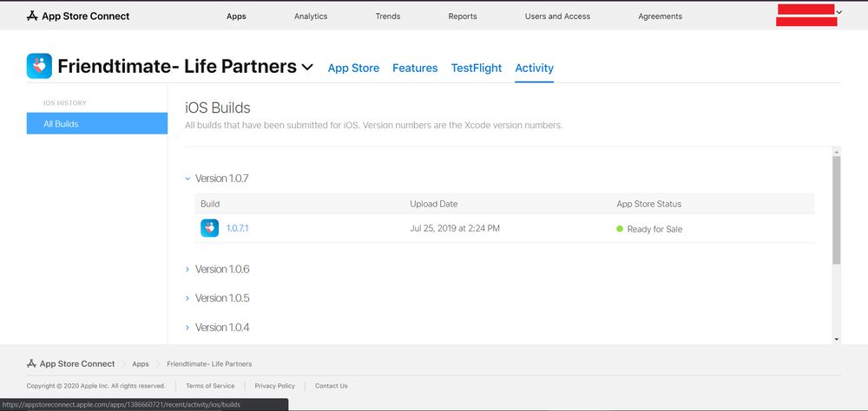The height and width of the screenshot is (411, 868).
Task: Open Analytics in the top navigation
Action: (x=311, y=16)
